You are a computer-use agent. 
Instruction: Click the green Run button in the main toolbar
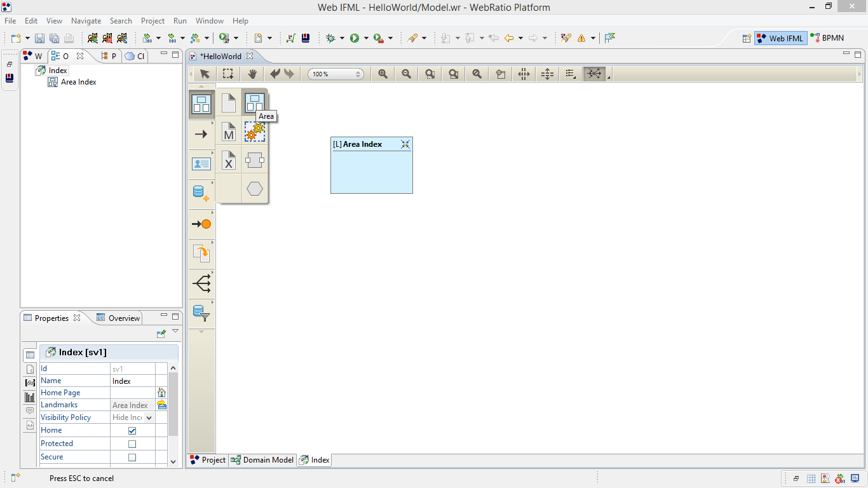(x=355, y=38)
